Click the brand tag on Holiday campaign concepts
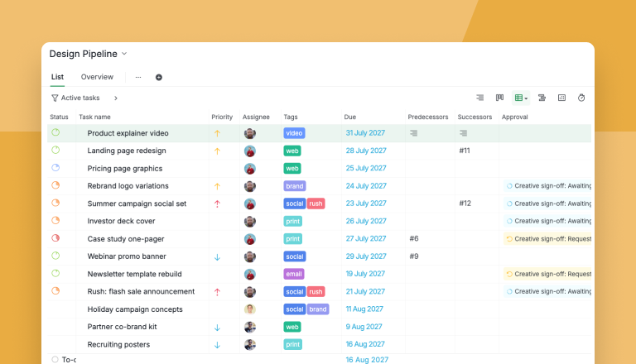Viewport: 636px width, 364px height. 318,309
